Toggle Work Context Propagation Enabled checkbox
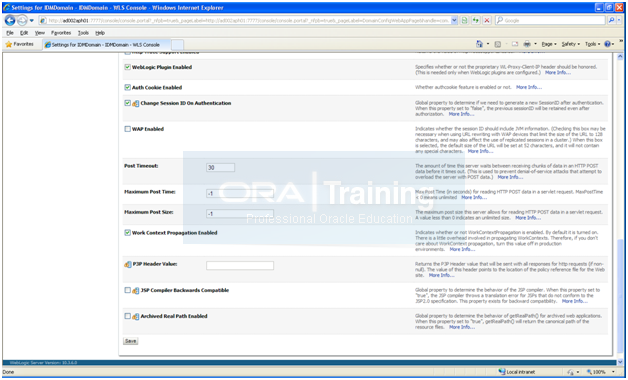628x380 pixels. click(127, 232)
